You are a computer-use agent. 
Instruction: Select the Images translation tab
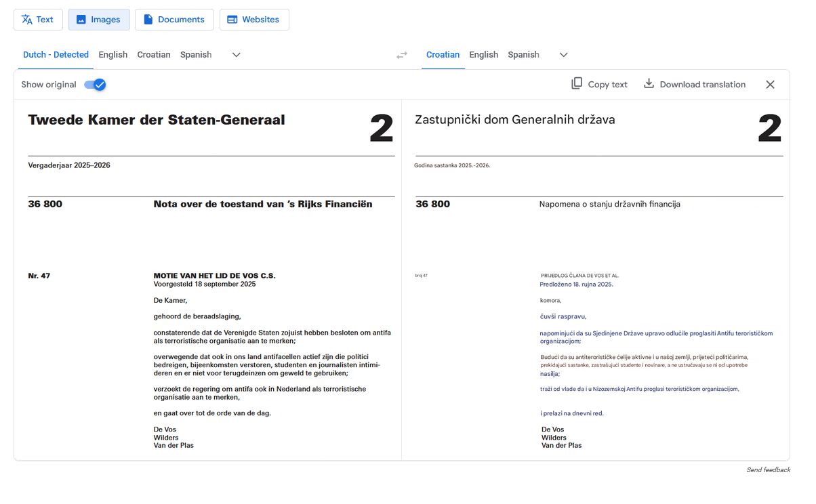(99, 20)
